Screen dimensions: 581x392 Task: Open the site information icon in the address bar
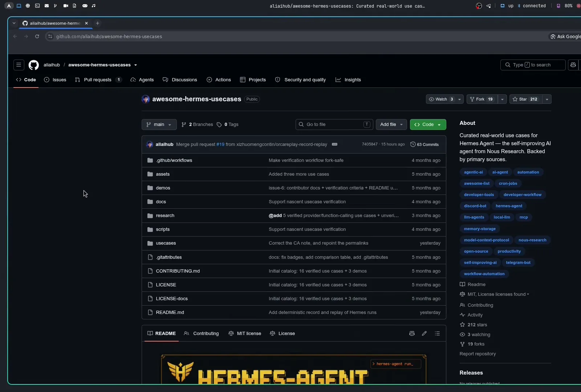tap(50, 36)
